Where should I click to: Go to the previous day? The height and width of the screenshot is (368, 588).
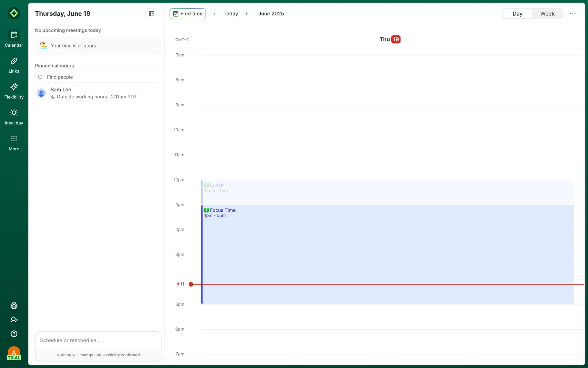click(x=215, y=14)
